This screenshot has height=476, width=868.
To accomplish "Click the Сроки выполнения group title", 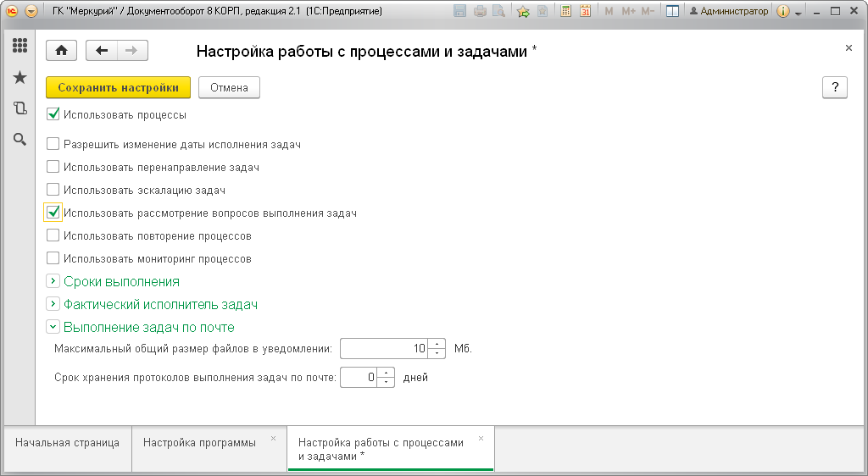I will pos(121,281).
